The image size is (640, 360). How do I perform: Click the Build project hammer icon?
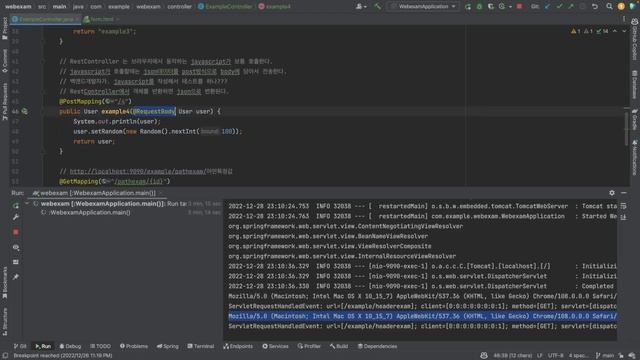pos(378,7)
